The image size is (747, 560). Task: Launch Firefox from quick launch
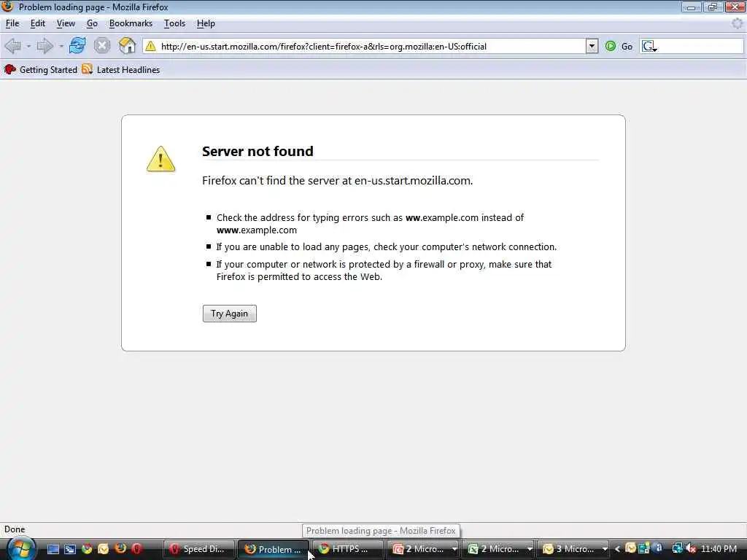pyautogui.click(x=120, y=548)
